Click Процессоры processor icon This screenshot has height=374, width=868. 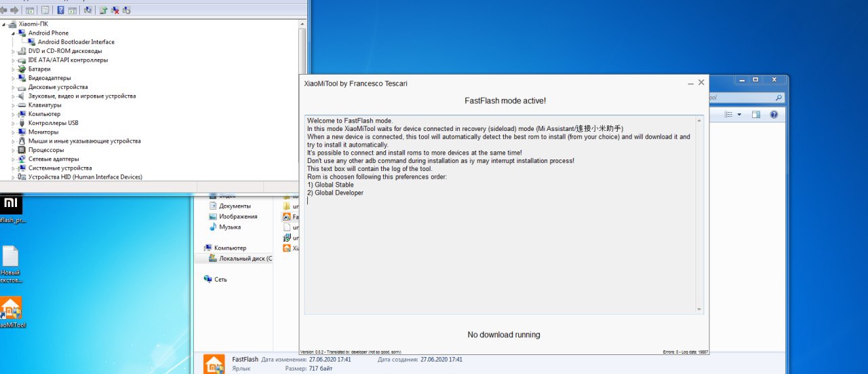click(22, 150)
